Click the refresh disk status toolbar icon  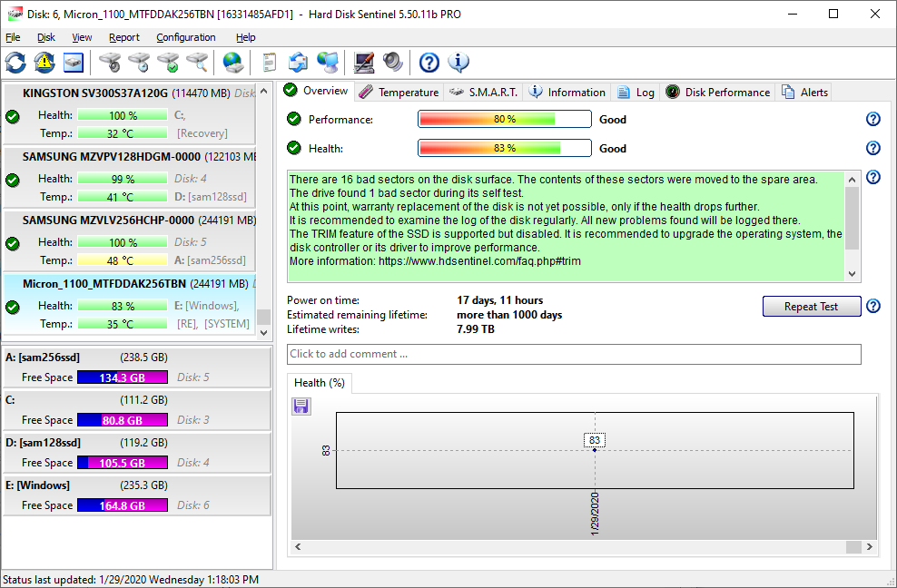(15, 63)
